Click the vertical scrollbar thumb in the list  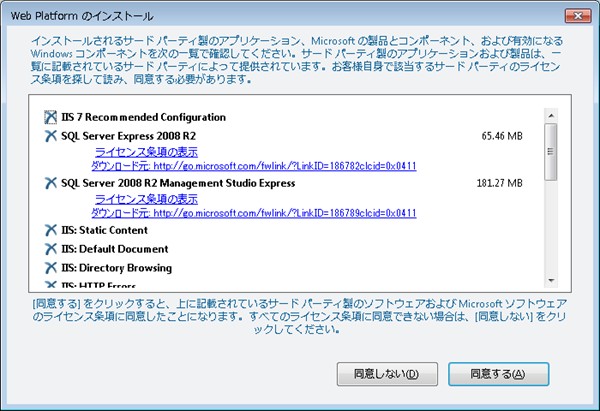coord(551,152)
